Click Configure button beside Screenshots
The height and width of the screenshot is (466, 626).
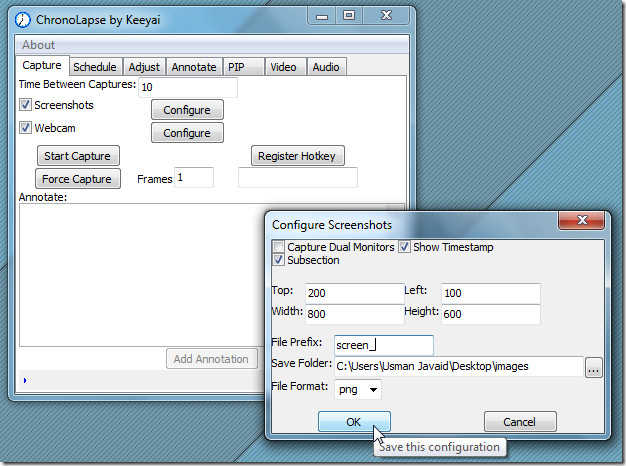tap(187, 110)
